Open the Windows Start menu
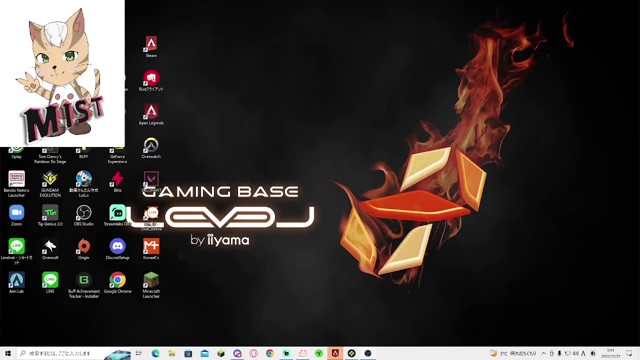The height and width of the screenshot is (360, 640). point(8,353)
